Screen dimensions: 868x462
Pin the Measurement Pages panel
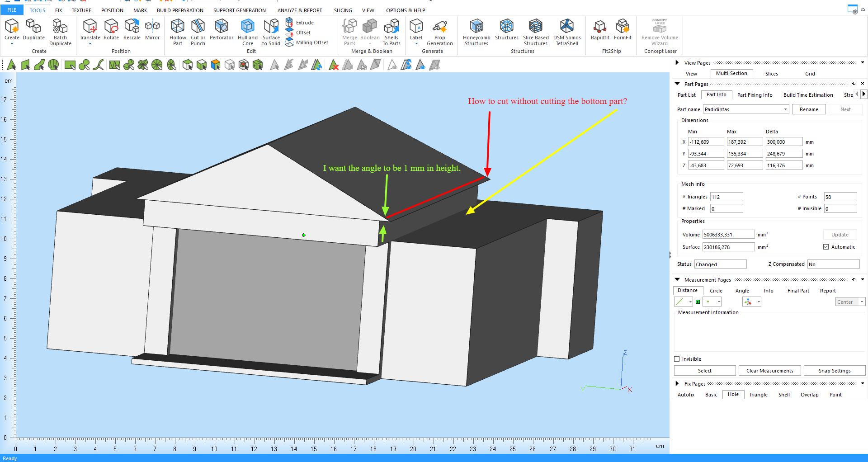click(x=854, y=279)
